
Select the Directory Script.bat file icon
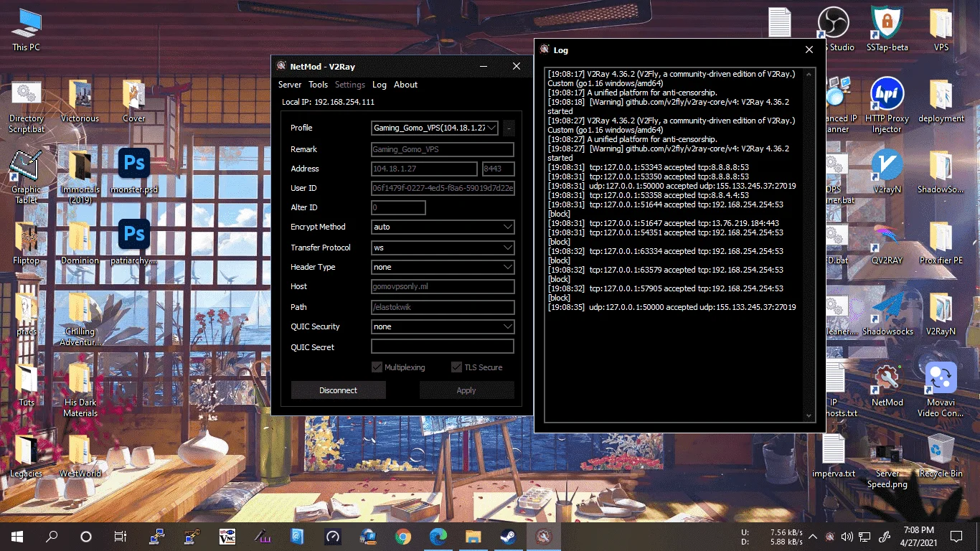pos(26,106)
